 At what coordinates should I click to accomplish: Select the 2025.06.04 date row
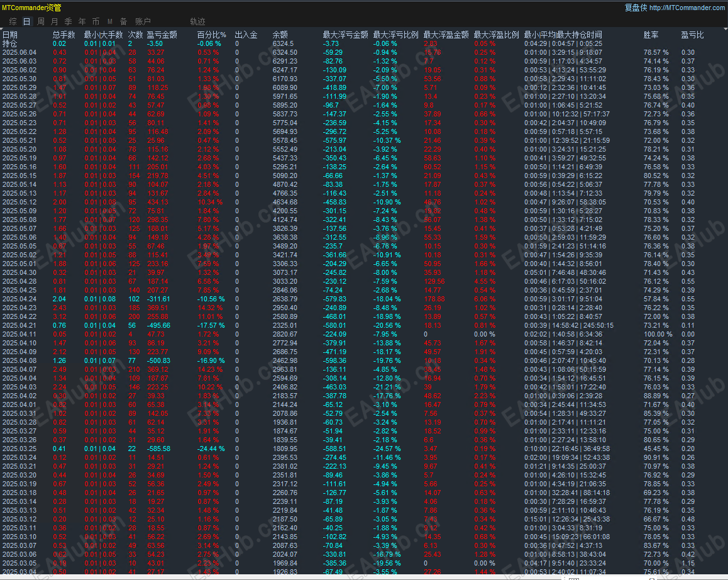pos(19,52)
